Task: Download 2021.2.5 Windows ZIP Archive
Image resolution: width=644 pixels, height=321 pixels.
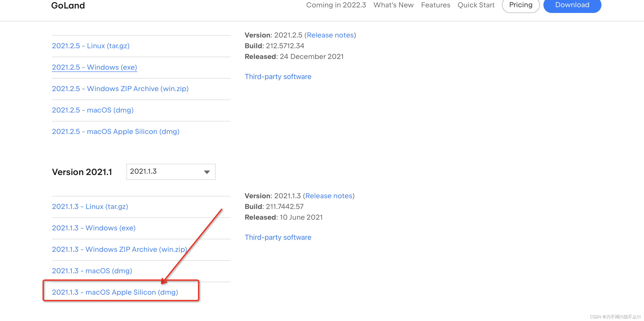Action: 120,89
